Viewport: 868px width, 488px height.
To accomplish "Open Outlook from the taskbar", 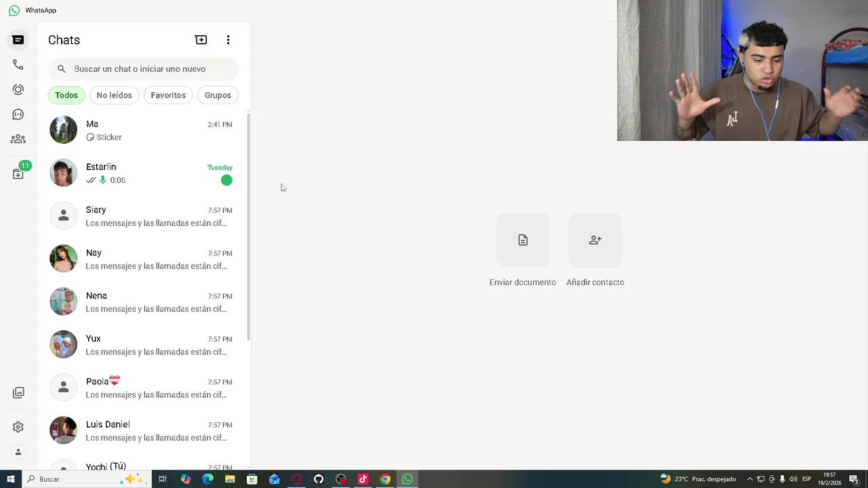I will [274, 479].
